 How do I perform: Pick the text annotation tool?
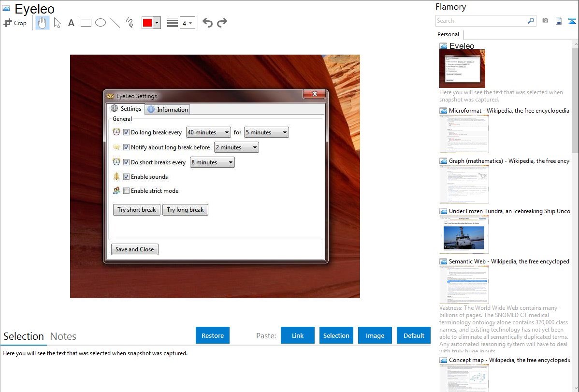pos(71,23)
